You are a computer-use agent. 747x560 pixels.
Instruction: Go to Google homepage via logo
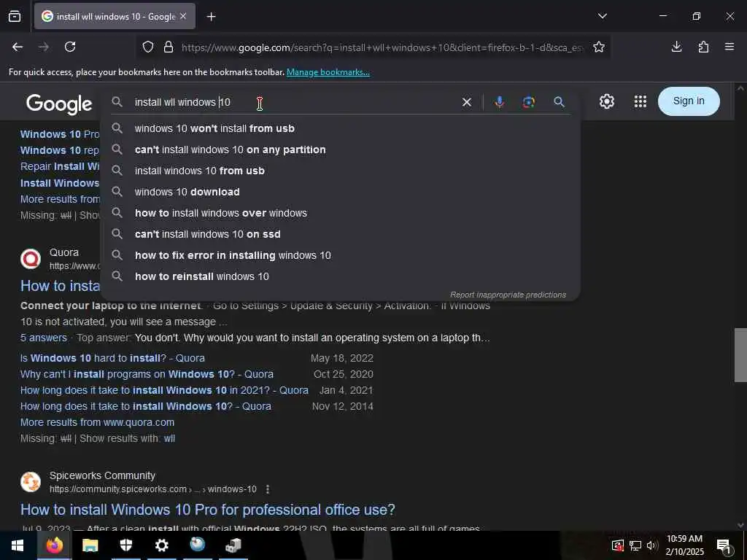point(59,104)
